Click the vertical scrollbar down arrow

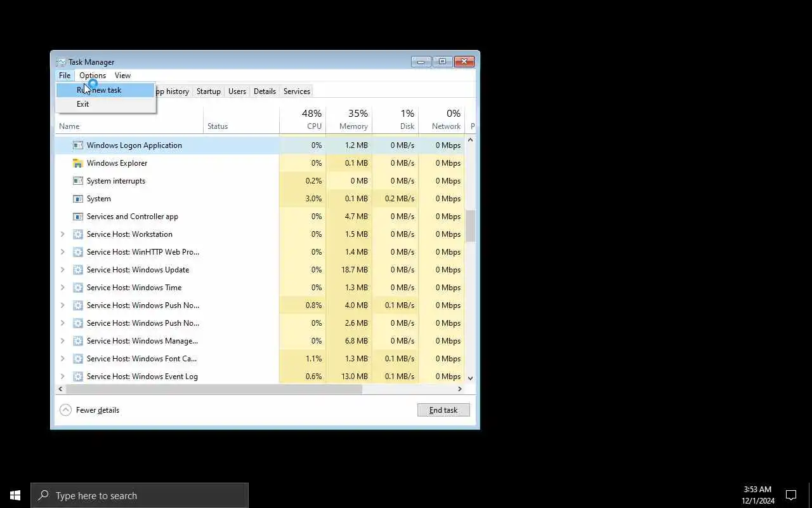[470, 378]
